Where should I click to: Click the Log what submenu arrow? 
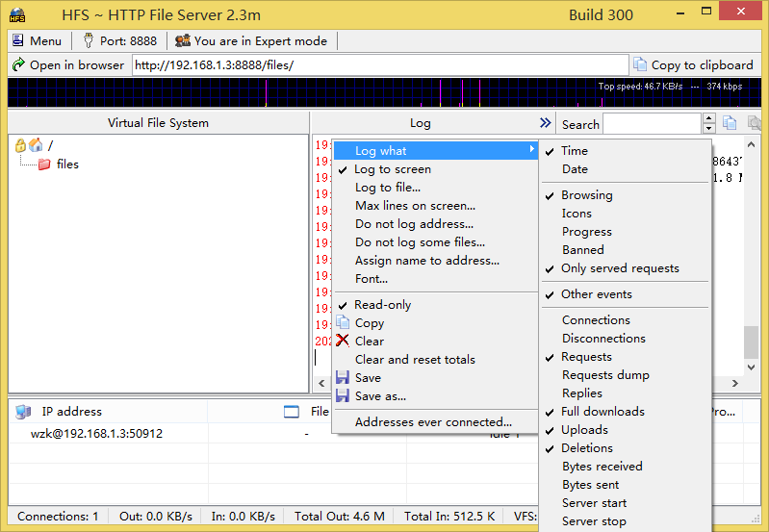[531, 149]
